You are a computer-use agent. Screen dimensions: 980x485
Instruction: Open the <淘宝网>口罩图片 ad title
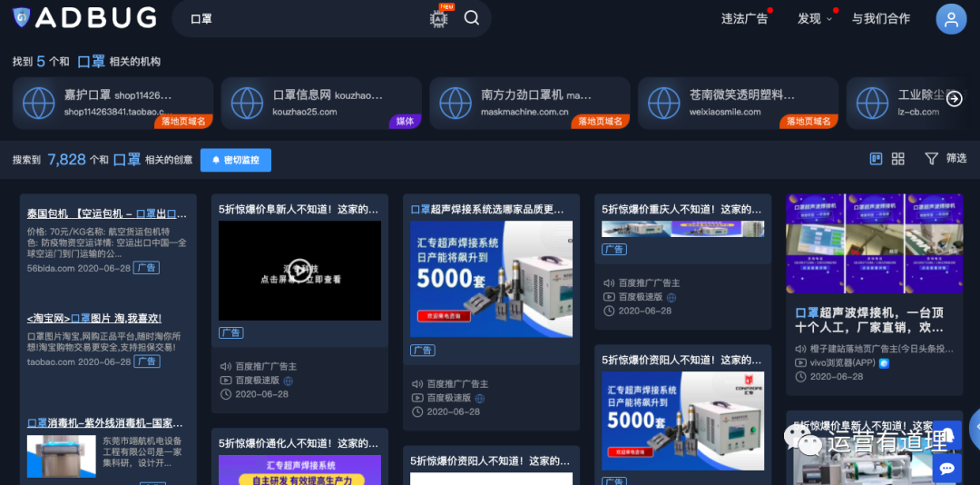[x=94, y=319]
